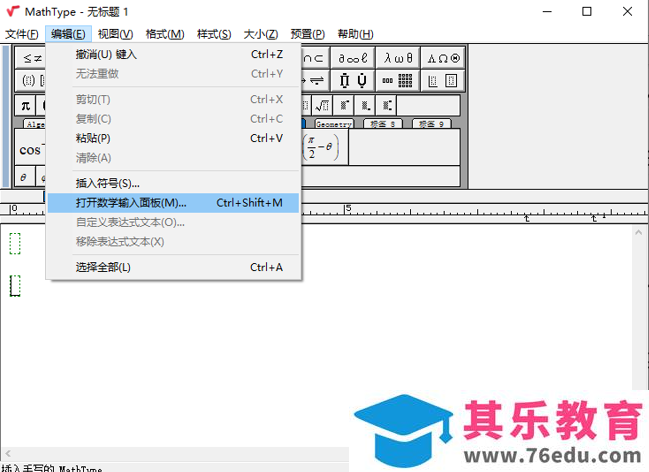Image resolution: width=649 pixels, height=472 pixels.
Task: Click the greyed 无法重做 menu entry
Action: pos(173,74)
